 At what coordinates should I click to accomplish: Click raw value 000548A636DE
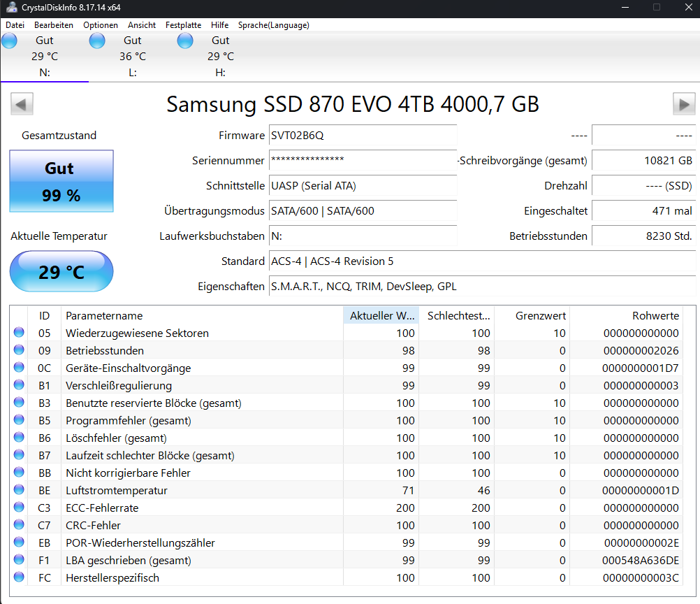[640, 560]
